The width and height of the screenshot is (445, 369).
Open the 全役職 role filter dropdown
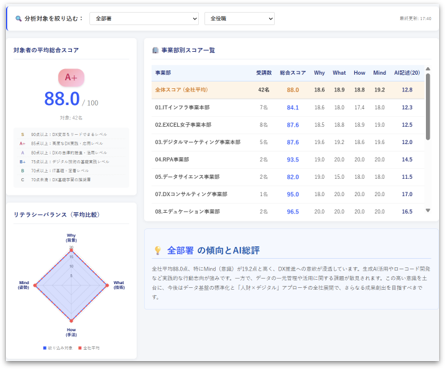pos(239,19)
